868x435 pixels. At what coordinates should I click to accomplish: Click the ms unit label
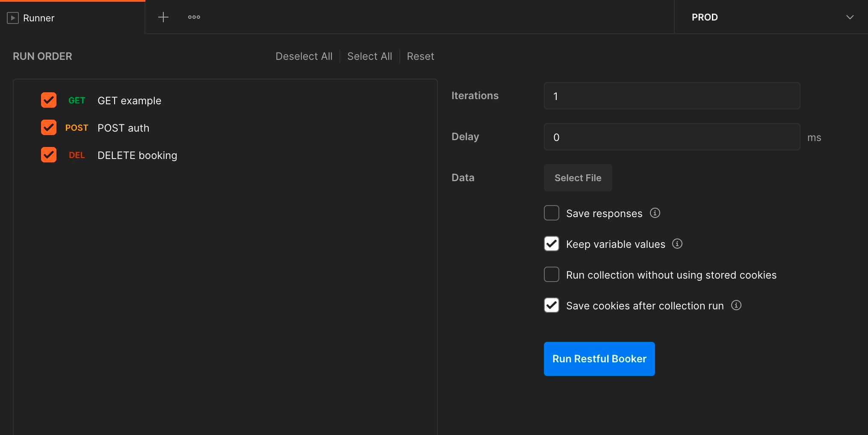[814, 138]
